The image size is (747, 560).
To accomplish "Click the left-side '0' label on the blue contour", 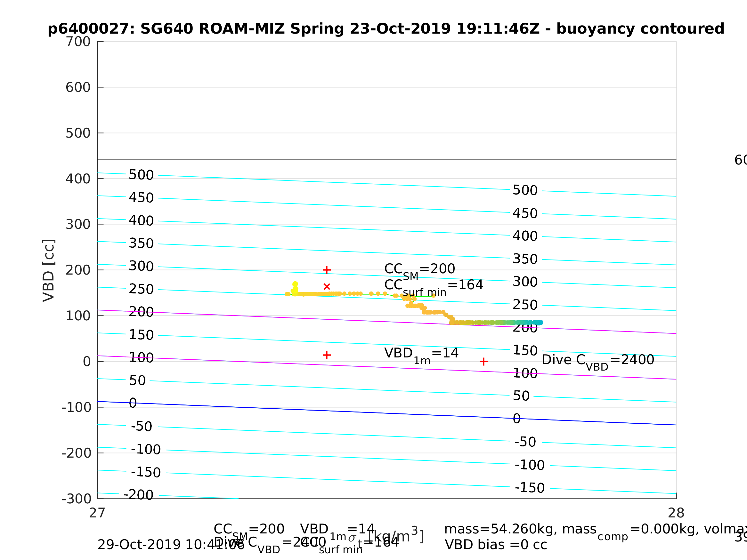I will click(x=133, y=403).
